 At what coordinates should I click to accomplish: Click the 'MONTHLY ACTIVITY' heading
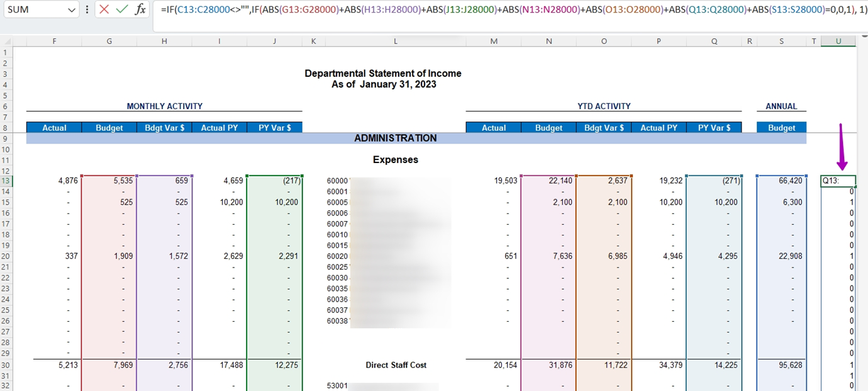click(164, 106)
